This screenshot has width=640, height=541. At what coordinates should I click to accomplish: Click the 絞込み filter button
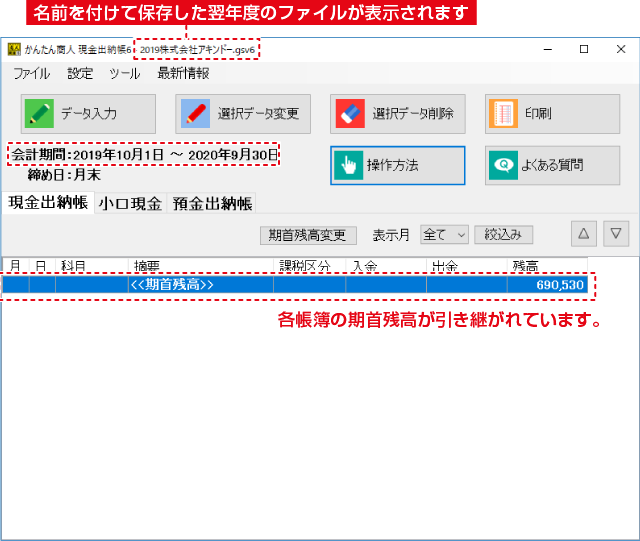coord(503,235)
